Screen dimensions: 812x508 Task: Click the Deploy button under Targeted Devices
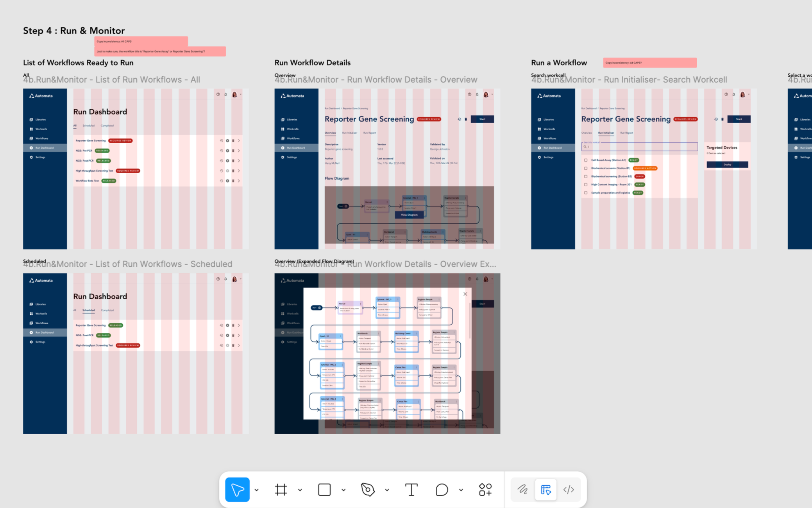tap(727, 165)
